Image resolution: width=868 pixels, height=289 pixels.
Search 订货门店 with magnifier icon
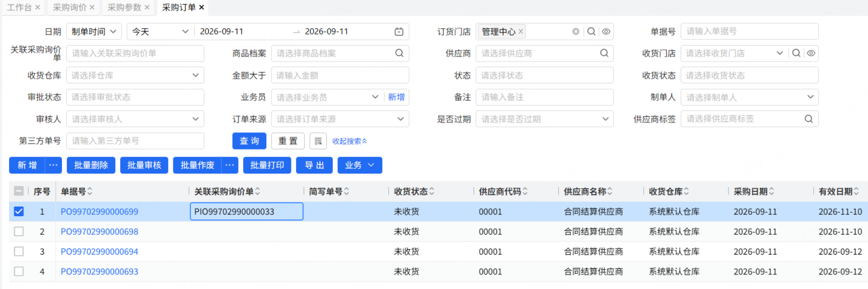coord(591,32)
